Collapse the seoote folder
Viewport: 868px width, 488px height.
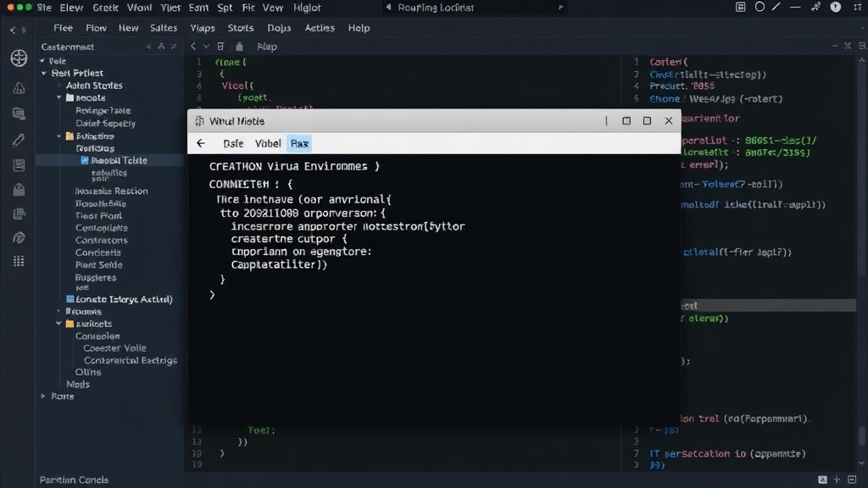(59, 97)
